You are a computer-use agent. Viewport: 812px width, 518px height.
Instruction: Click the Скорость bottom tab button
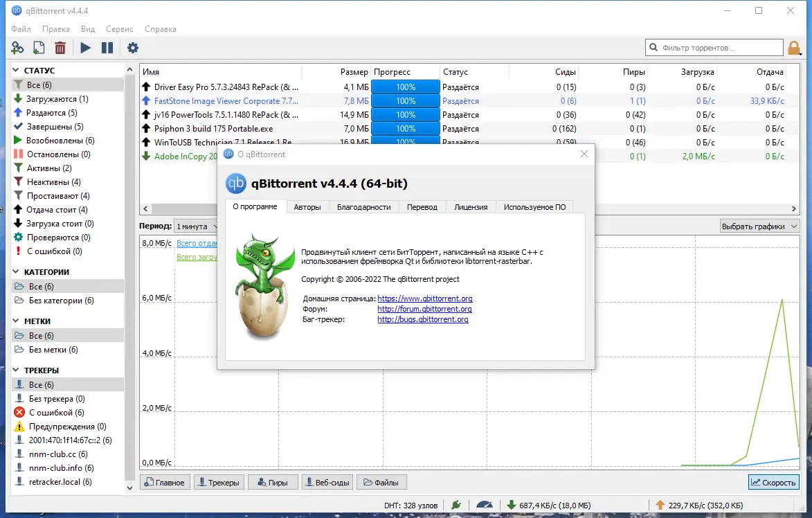774,482
